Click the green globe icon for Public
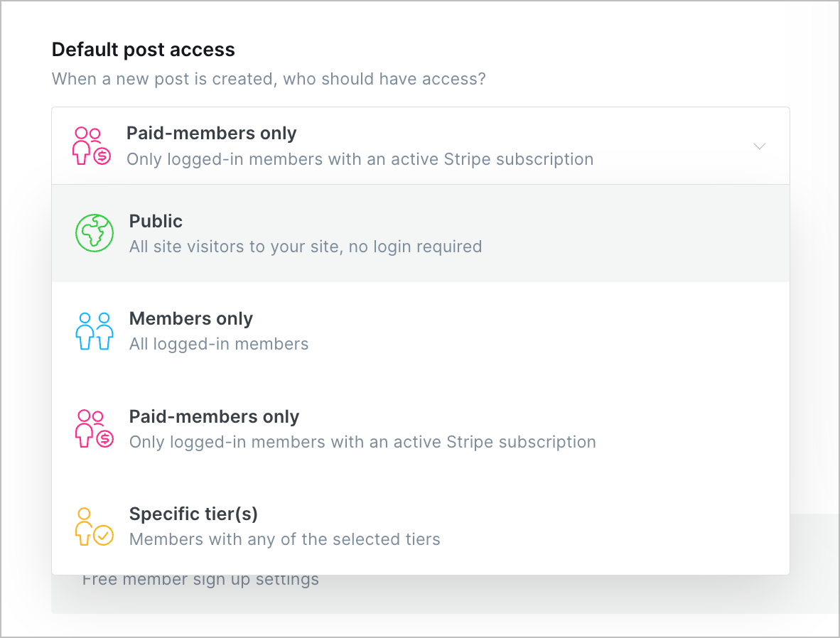 point(95,233)
